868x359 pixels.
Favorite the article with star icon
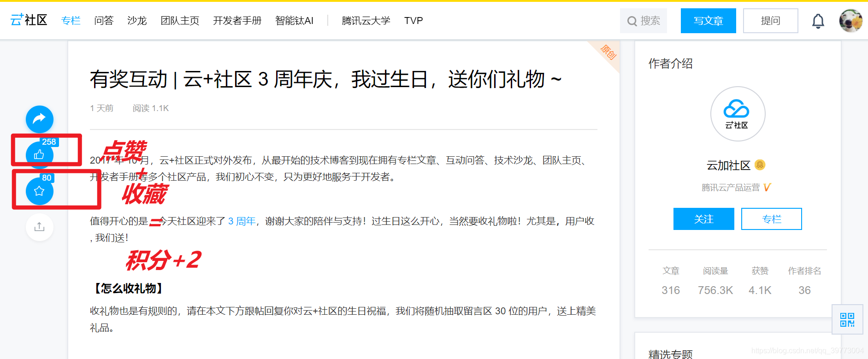click(x=39, y=191)
